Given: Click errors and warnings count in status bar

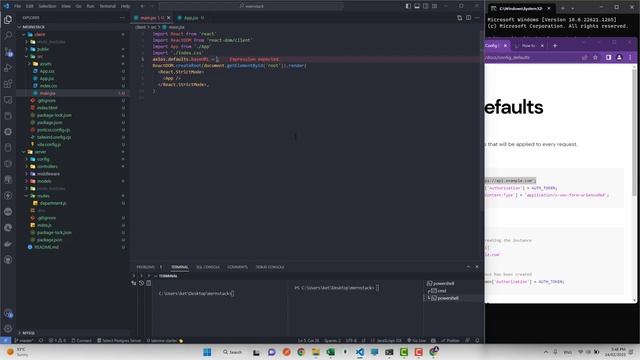Looking at the screenshot, I should click(57, 340).
